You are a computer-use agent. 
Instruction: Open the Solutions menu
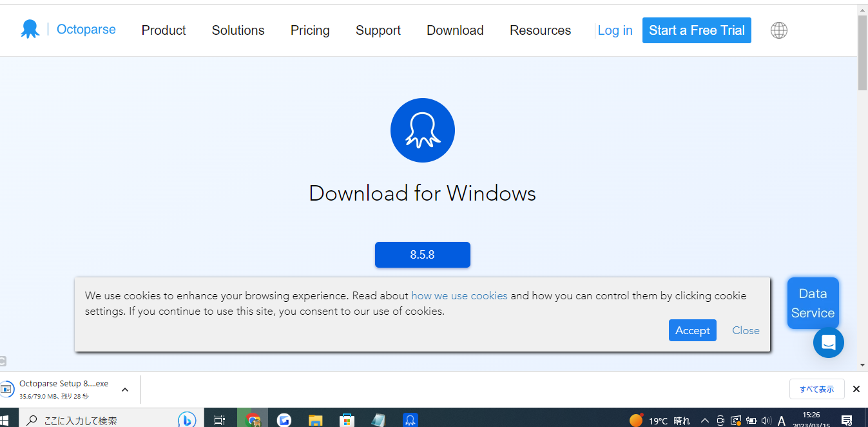pyautogui.click(x=238, y=30)
